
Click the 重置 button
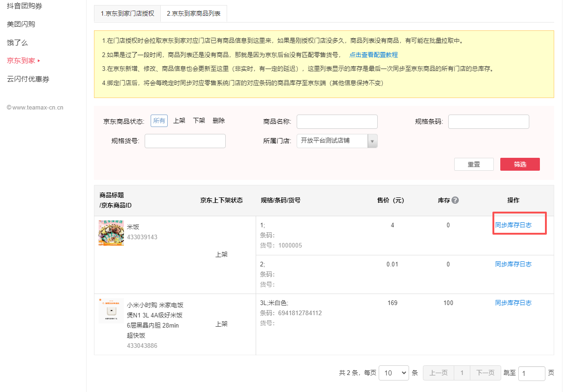[474, 164]
